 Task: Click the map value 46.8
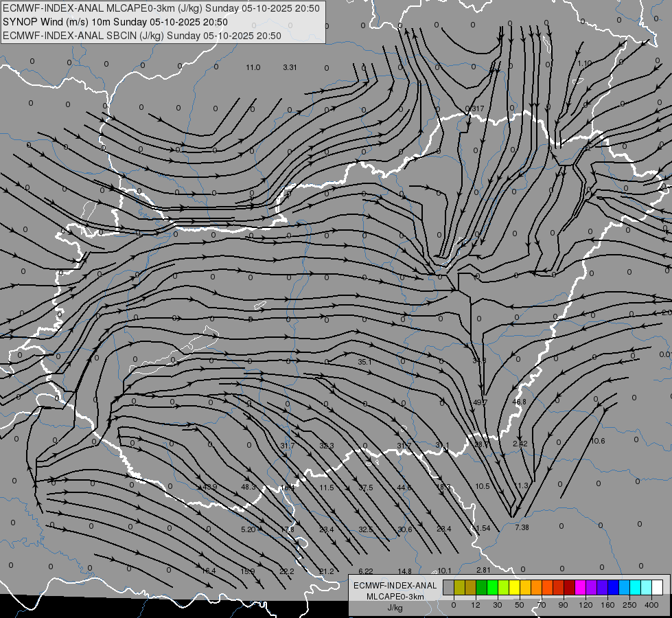coord(520,402)
